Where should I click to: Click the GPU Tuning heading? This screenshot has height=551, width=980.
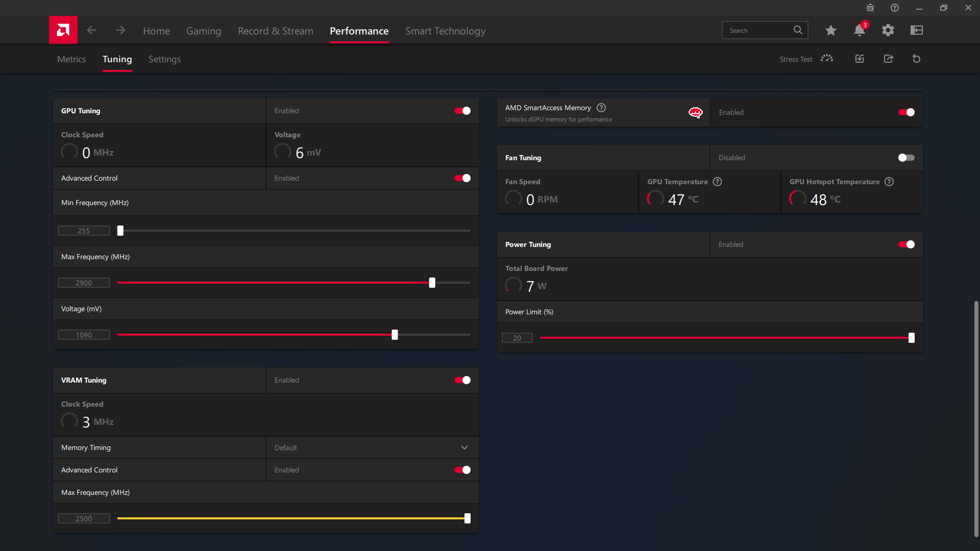pos(81,111)
